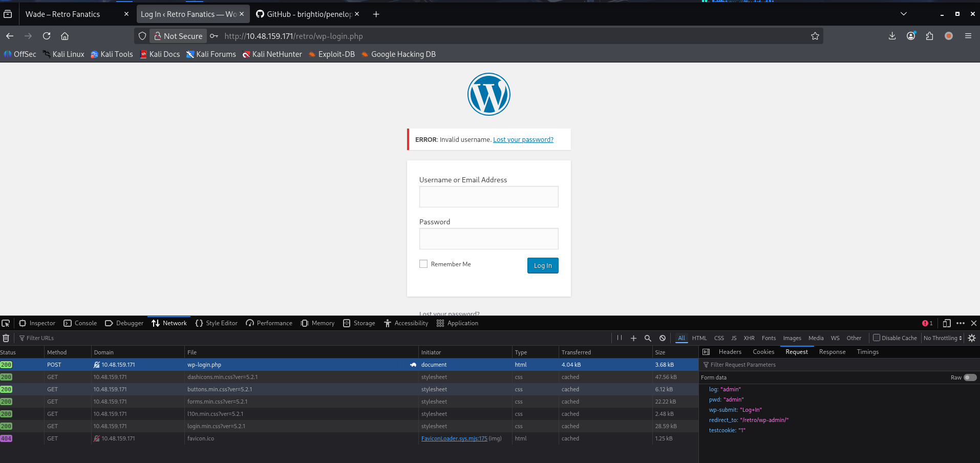Open the Console panel tab
Screen dimensions: 980x463
(80, 323)
